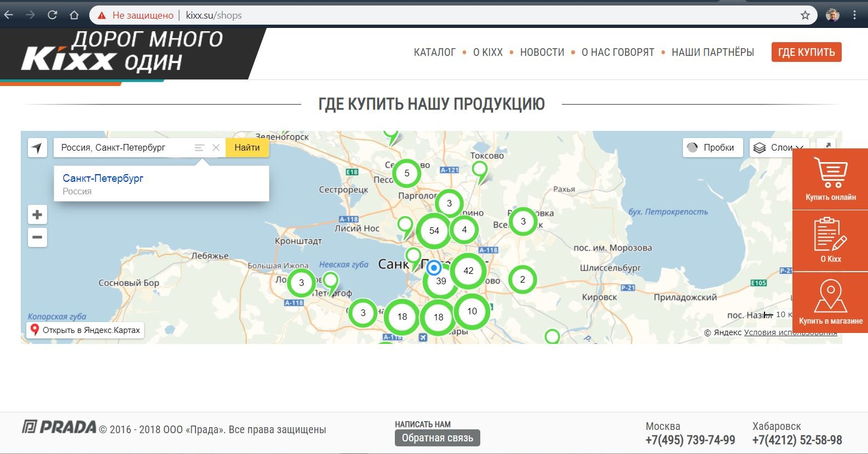Open the Chrome profile avatar
868x454 pixels.
(832, 15)
